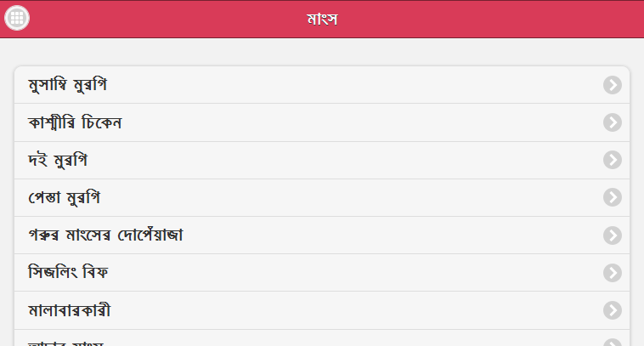Click the word মুরগি in the দই মুরগি row
The height and width of the screenshot is (346, 644).
point(71,160)
